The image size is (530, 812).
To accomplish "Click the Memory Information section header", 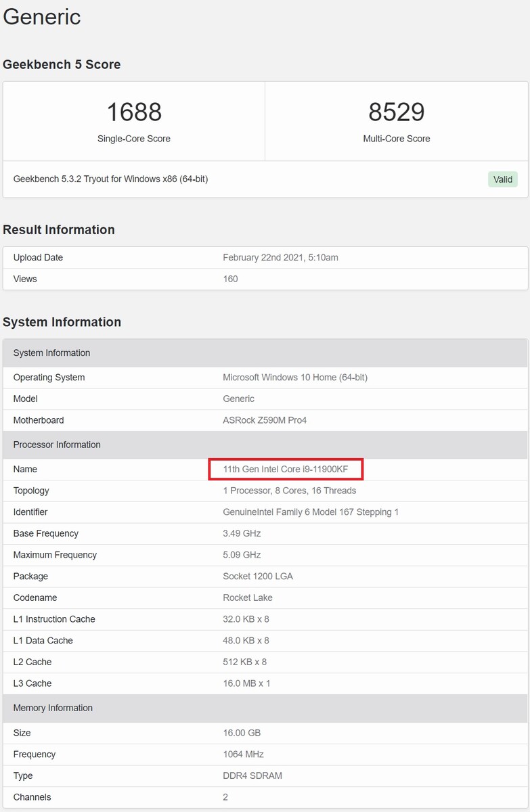I will point(265,708).
